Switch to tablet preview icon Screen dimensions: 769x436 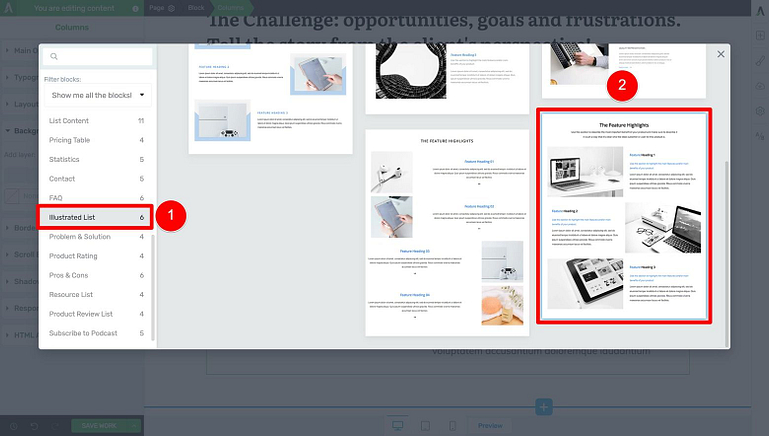(x=425, y=425)
